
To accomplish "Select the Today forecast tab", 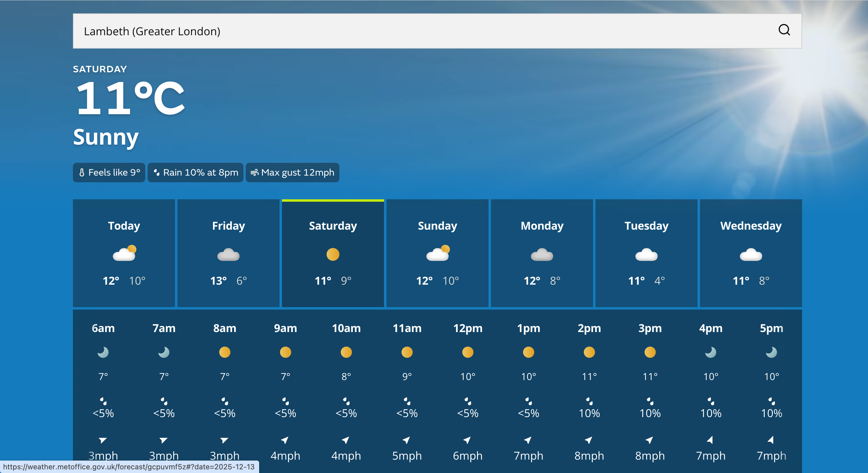I will point(124,253).
